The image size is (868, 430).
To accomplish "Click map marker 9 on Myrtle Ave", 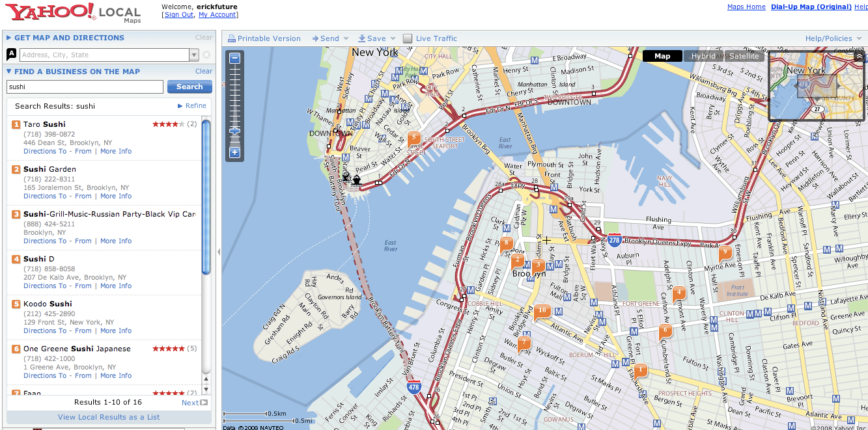I will (725, 252).
